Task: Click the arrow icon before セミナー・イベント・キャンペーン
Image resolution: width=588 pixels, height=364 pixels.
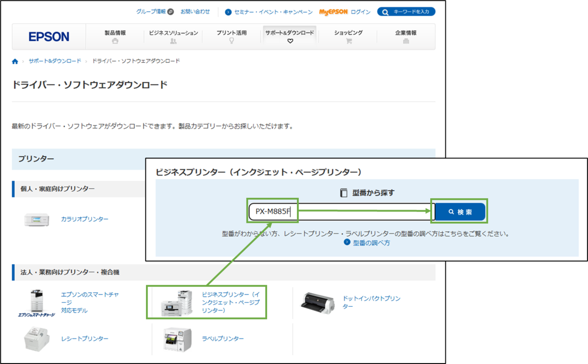Action: 228,12
